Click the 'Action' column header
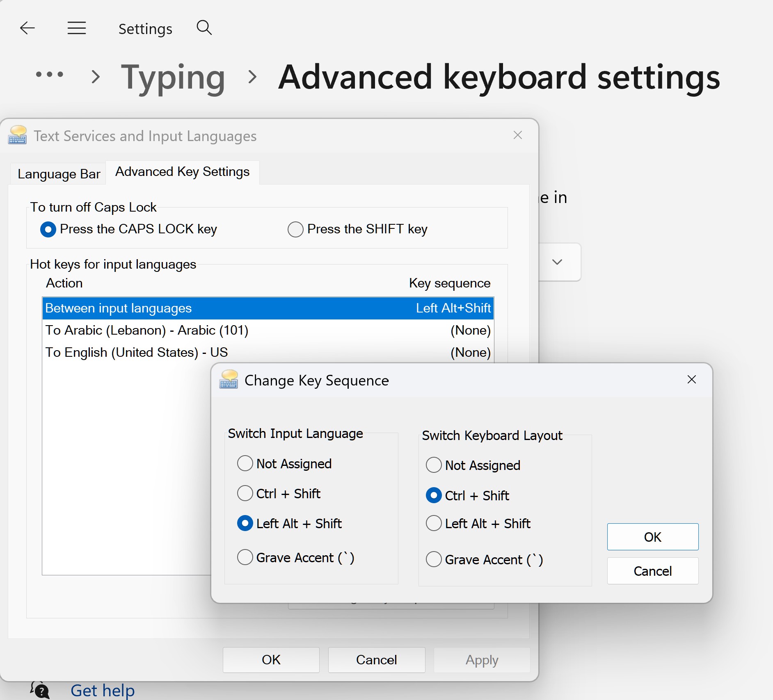 click(64, 283)
